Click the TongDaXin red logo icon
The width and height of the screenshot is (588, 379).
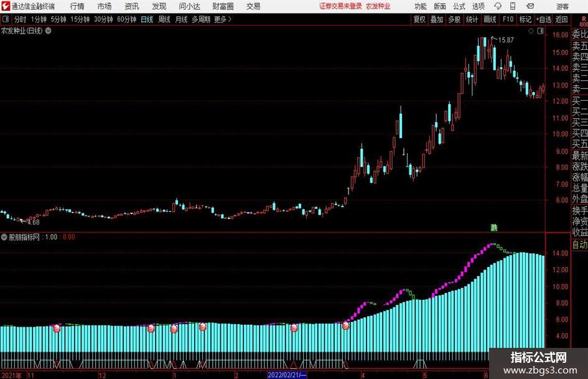tap(5, 6)
